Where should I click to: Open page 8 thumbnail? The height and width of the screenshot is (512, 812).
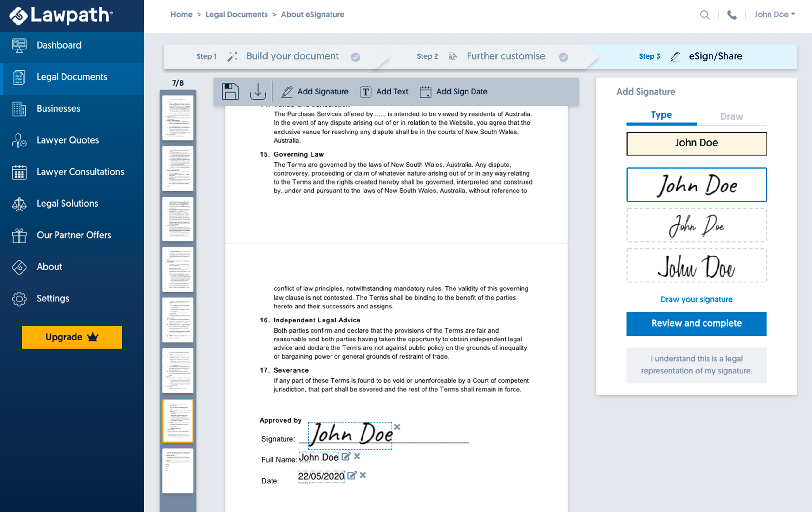click(178, 471)
